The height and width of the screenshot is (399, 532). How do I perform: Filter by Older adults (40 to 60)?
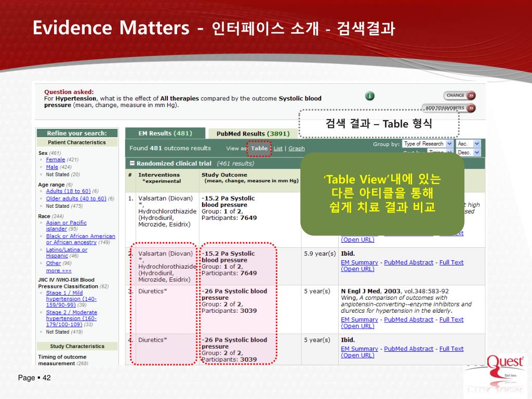tap(76, 198)
